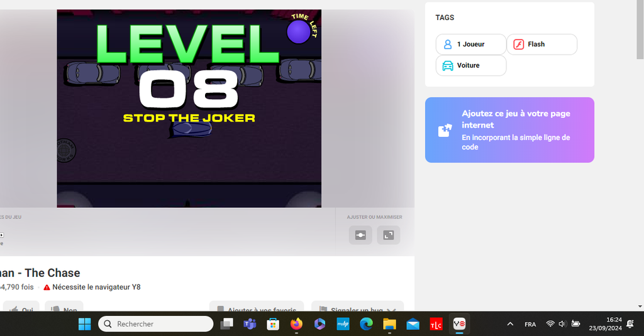
Task: Open the Flash tag
Action: click(541, 45)
